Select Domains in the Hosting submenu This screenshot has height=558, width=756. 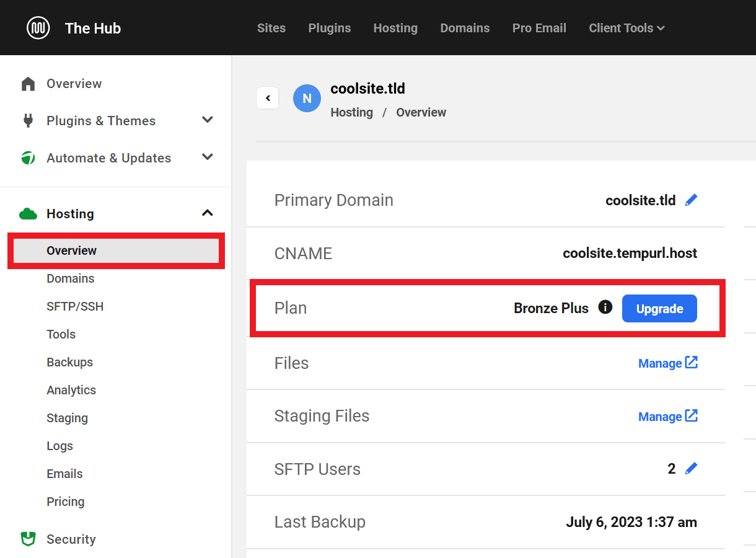coord(71,278)
